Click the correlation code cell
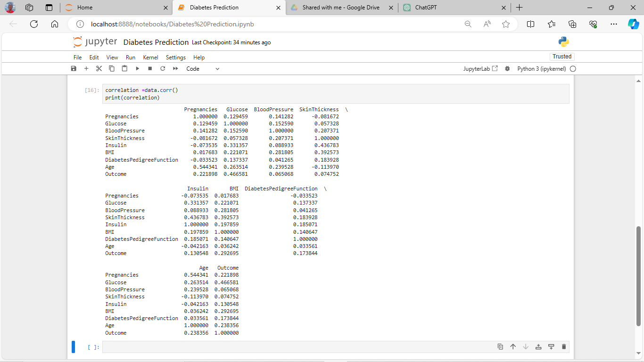 (336, 94)
